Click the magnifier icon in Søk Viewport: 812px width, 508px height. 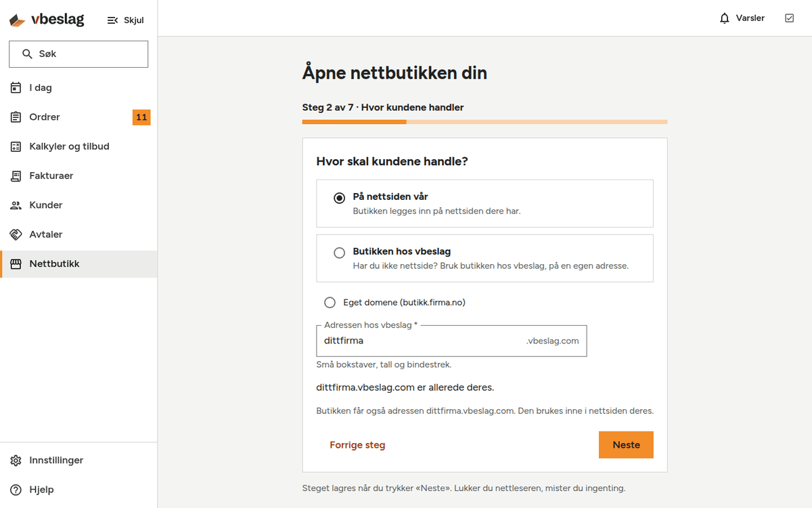pos(28,54)
